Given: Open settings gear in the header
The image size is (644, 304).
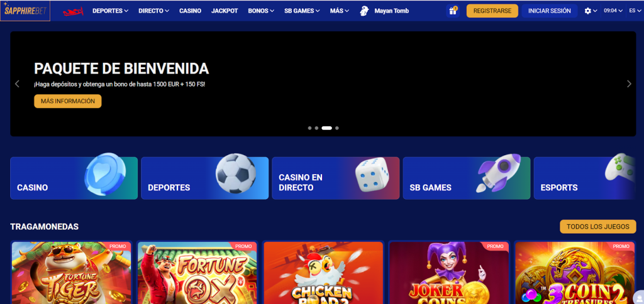Looking at the screenshot, I should [591, 11].
